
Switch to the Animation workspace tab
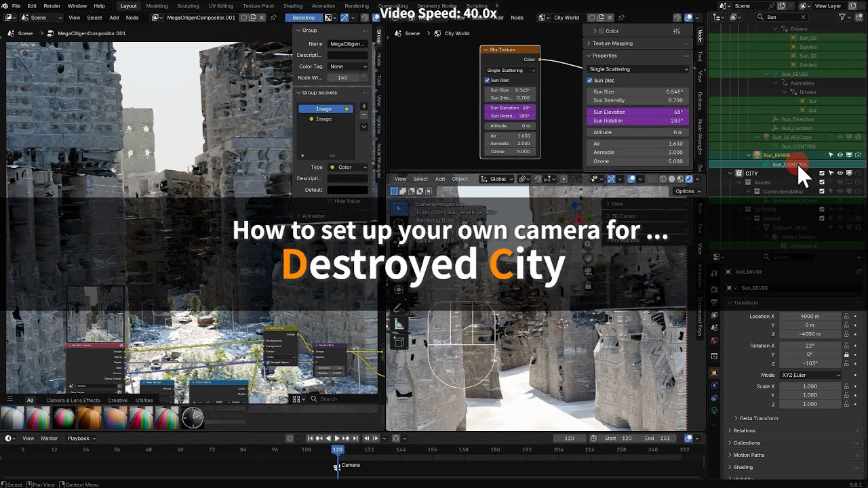(x=323, y=6)
